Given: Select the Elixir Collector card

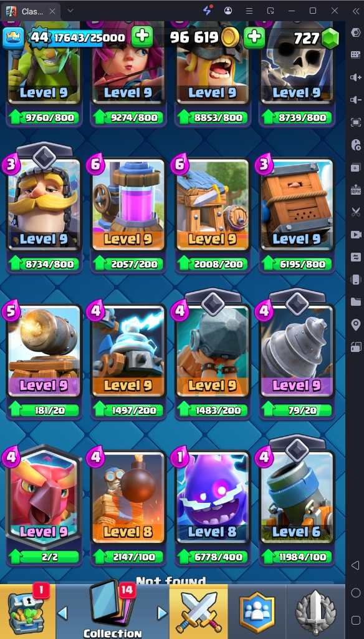Looking at the screenshot, I should pyautogui.click(x=128, y=204).
